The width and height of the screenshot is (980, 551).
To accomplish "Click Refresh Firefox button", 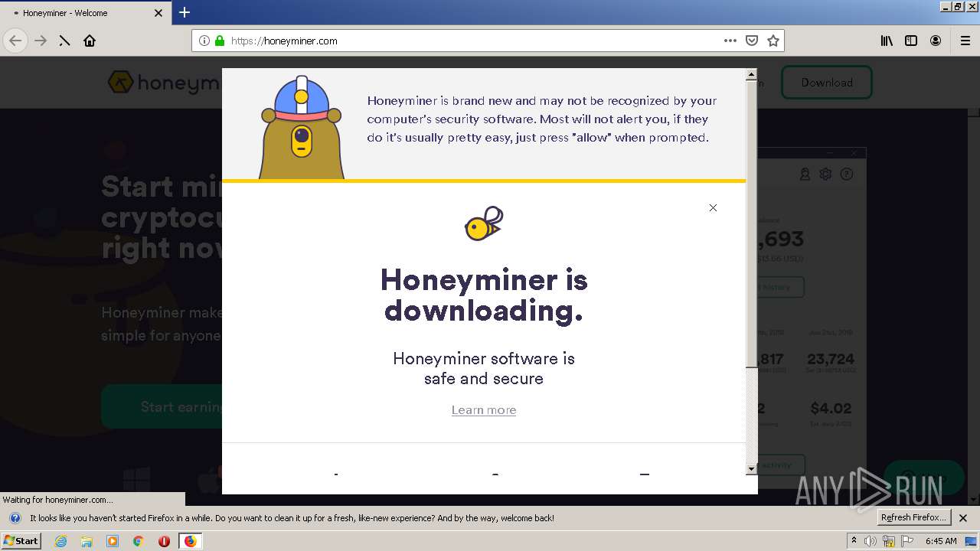I will [x=913, y=517].
